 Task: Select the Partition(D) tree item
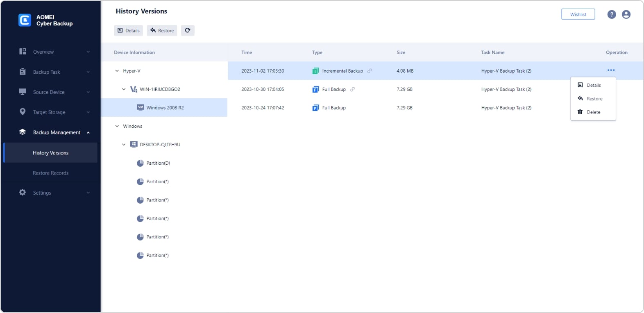(x=158, y=163)
